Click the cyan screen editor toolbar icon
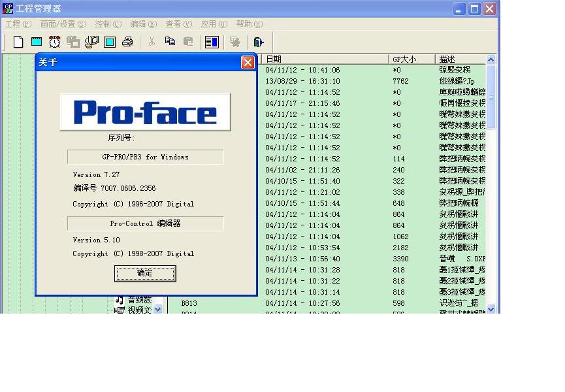 (37, 42)
